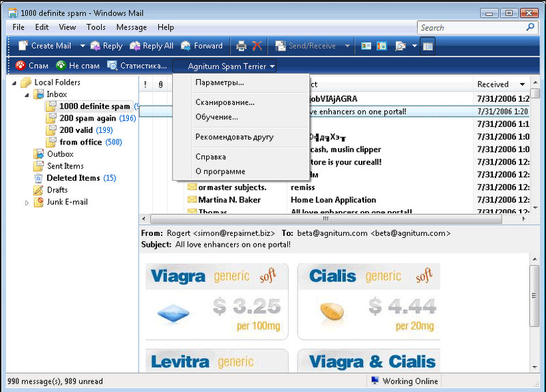The width and height of the screenshot is (546, 392).
Task: Print the message with the printer icon
Action: point(241,46)
